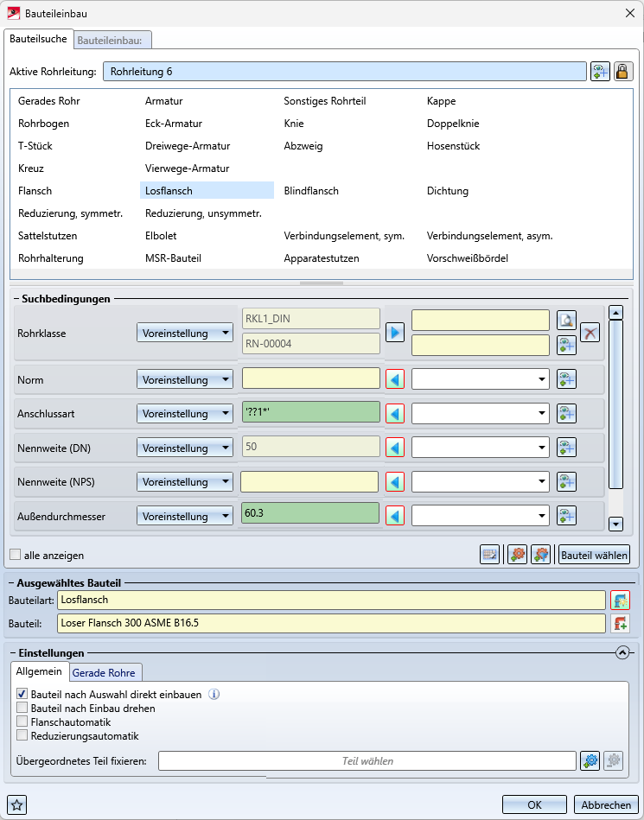This screenshot has width=644, height=820.
Task: Collapse the Einstellungen section chevron
Action: tap(622, 653)
